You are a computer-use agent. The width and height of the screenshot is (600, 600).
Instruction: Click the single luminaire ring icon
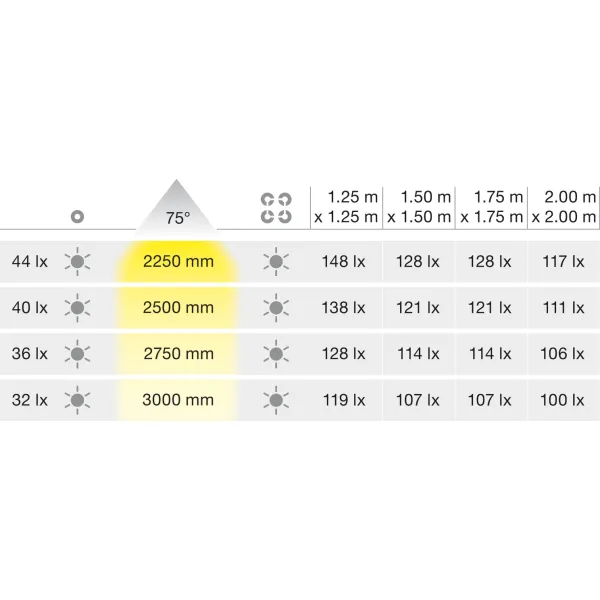click(x=77, y=217)
